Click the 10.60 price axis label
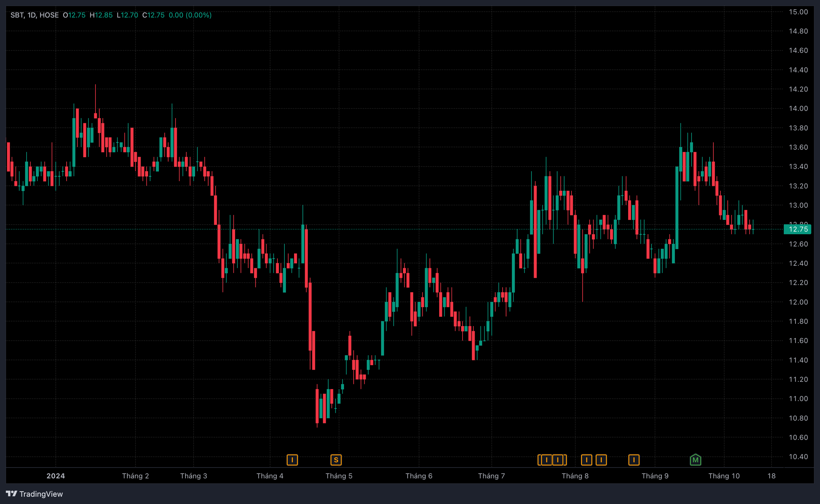The width and height of the screenshot is (820, 504). click(x=798, y=437)
